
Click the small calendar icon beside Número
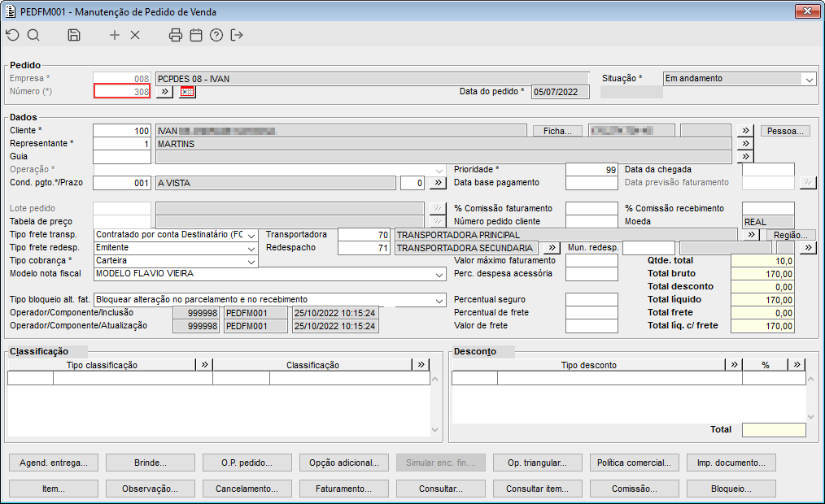tap(188, 92)
